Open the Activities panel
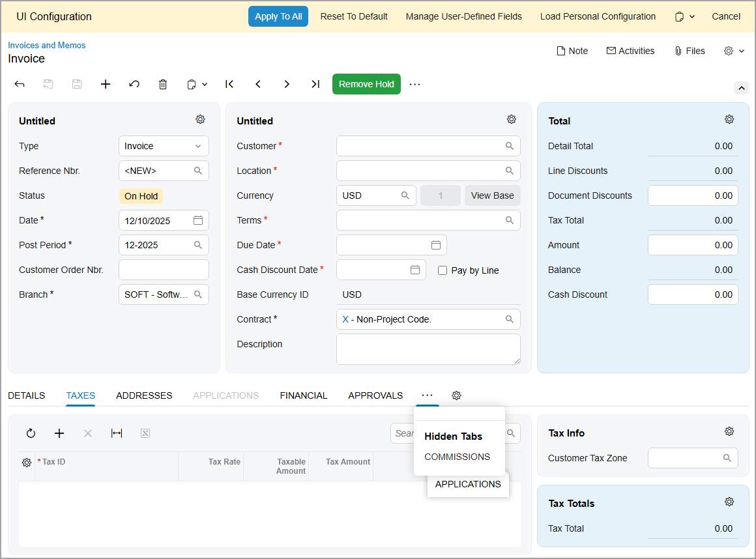Screen dimensions: 756x559 click(631, 51)
